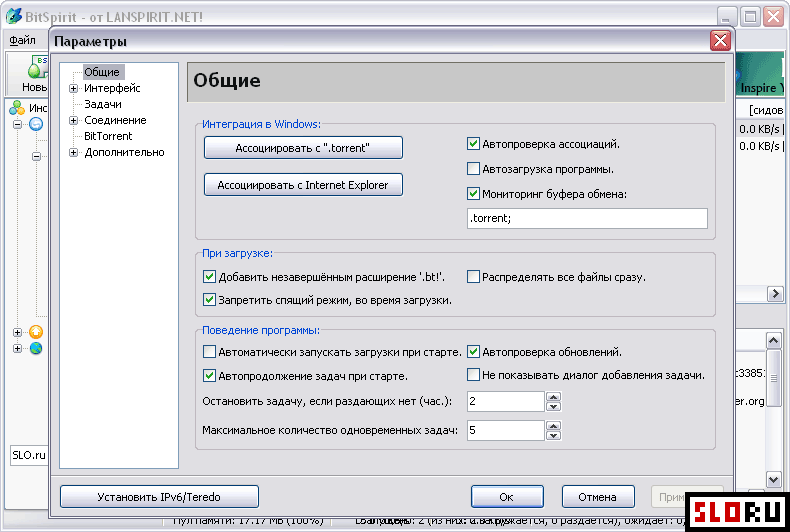This screenshot has height=532, width=790.
Task: Expand the plus node beside globe icon
Action: 18,348
